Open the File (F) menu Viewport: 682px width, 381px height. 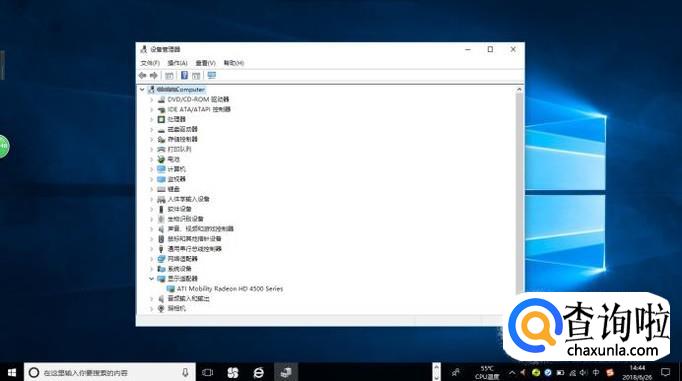tap(150, 63)
